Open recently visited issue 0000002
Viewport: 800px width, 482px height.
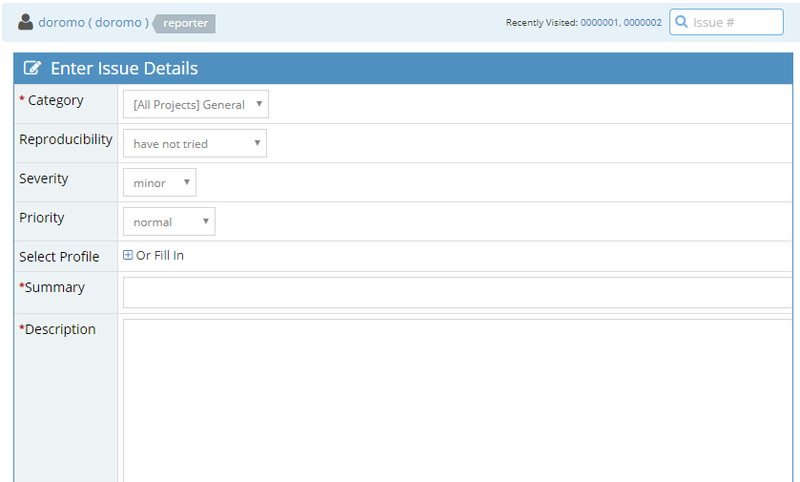coord(642,22)
